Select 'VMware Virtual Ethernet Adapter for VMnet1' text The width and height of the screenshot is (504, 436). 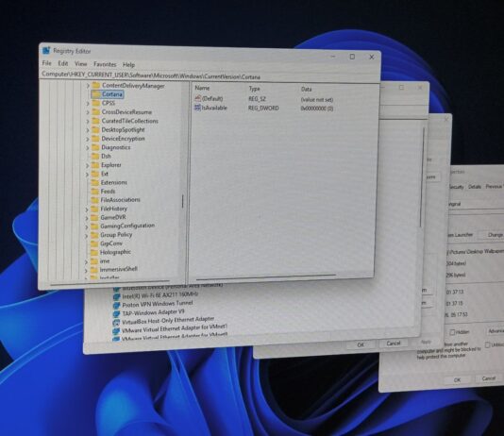175,328
